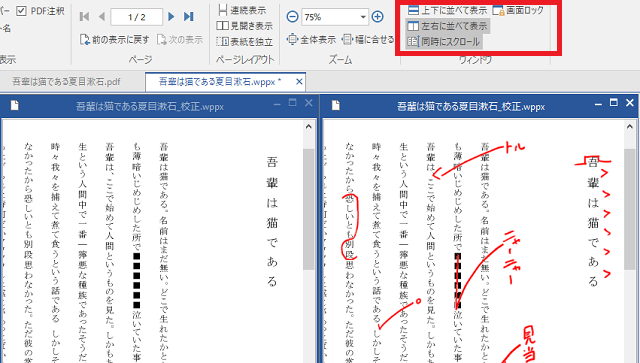This screenshot has width=640, height=363.
Task: Select 見開き表示 page layout
Action: [244, 26]
